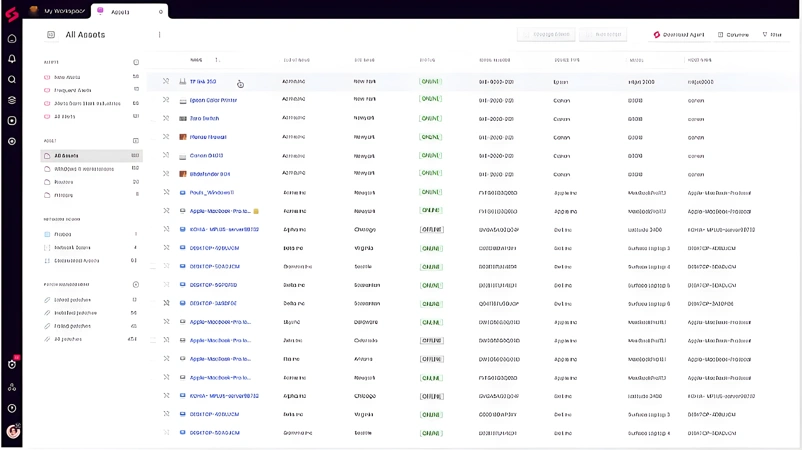The height and width of the screenshot is (450, 802).
Task: Open the Pauls_Windows11 asset link
Action: (212, 193)
